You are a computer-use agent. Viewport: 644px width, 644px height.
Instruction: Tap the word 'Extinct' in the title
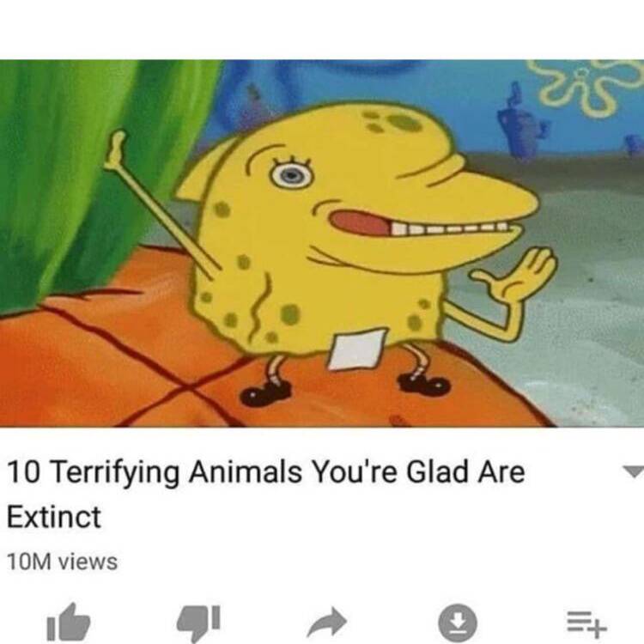click(x=54, y=517)
